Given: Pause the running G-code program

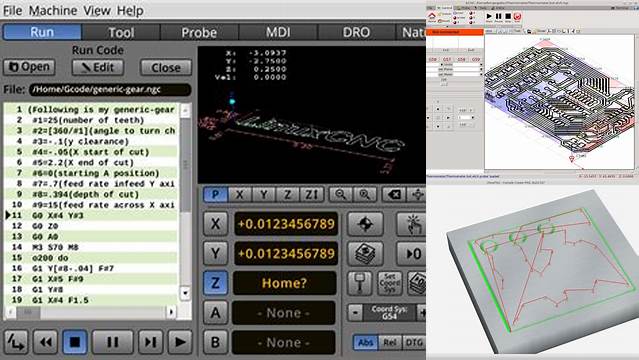Looking at the screenshot, I should [x=112, y=342].
